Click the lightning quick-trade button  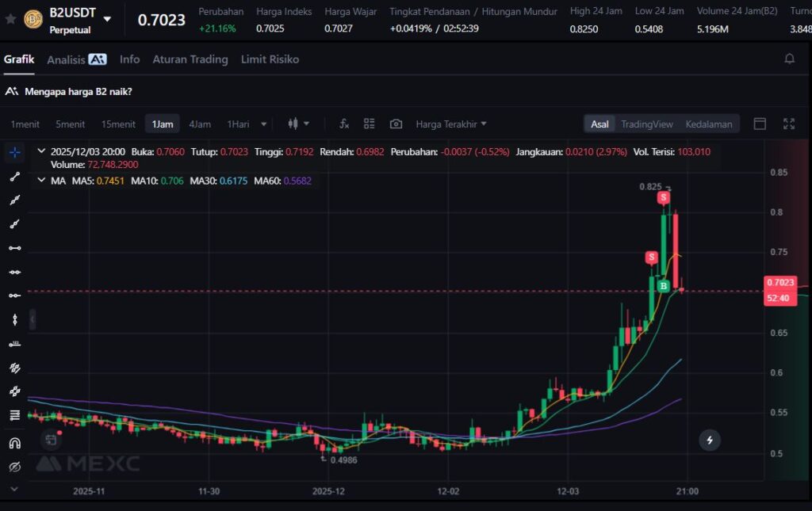[709, 440]
